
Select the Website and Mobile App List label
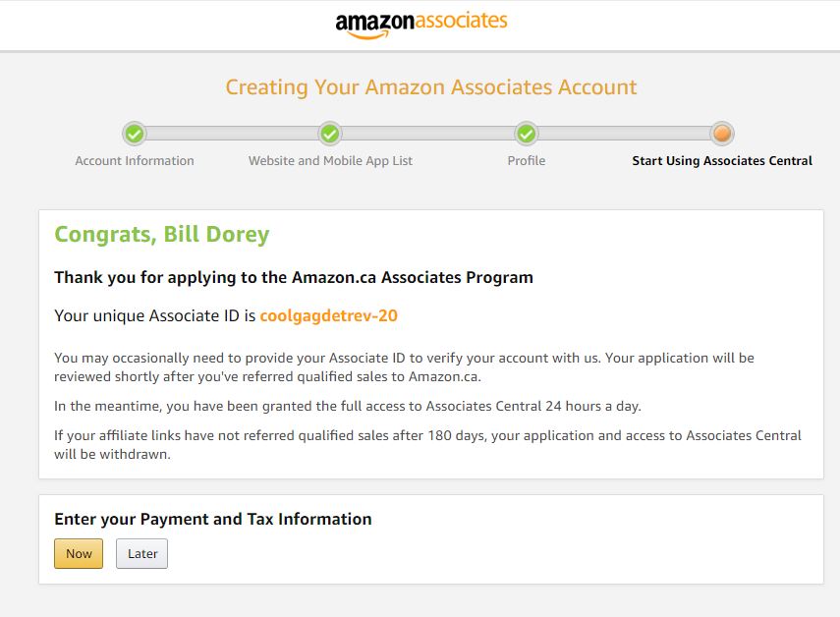pos(330,161)
